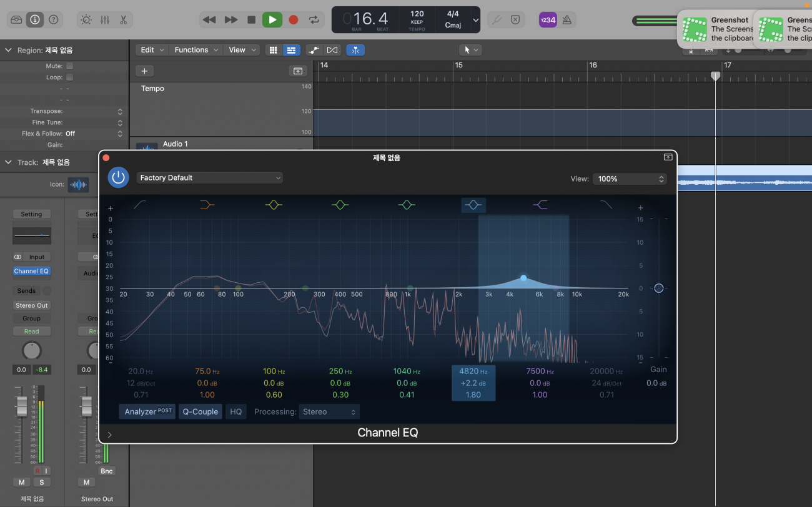Toggle the yellow parametric band 3 icon
812x507 pixels.
click(x=273, y=205)
